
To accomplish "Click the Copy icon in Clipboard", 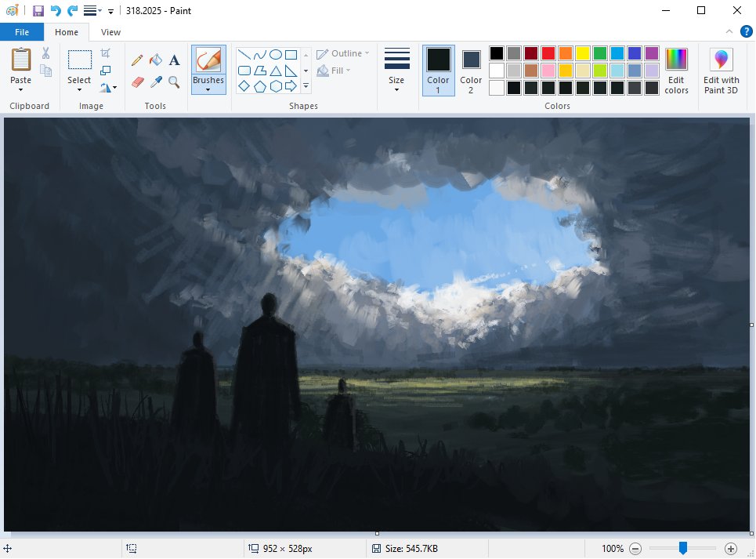I will coord(45,71).
